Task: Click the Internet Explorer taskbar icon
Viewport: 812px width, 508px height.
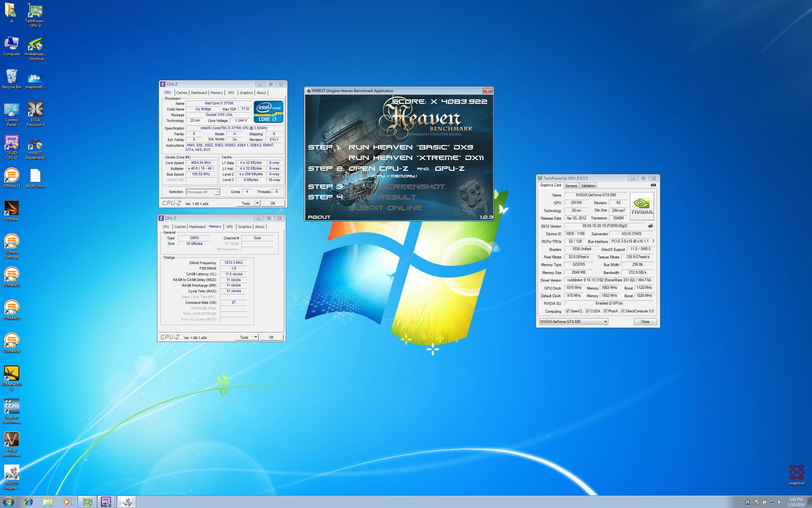Action: click(29, 502)
